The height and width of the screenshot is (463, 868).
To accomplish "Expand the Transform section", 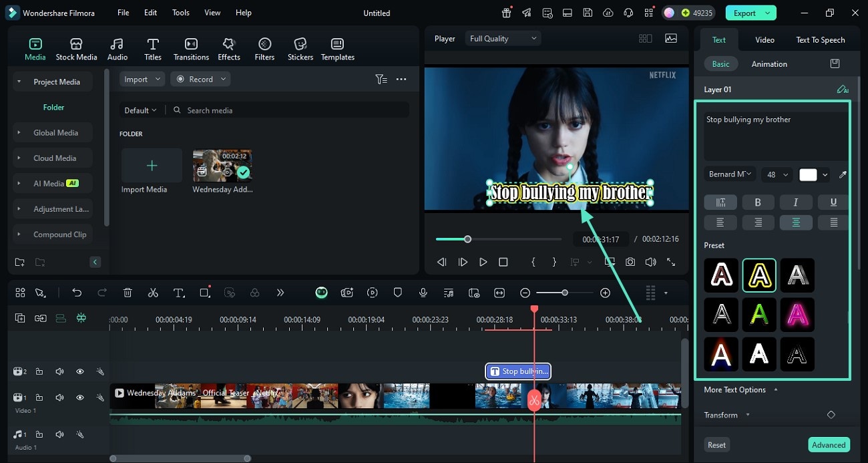I will click(x=726, y=415).
